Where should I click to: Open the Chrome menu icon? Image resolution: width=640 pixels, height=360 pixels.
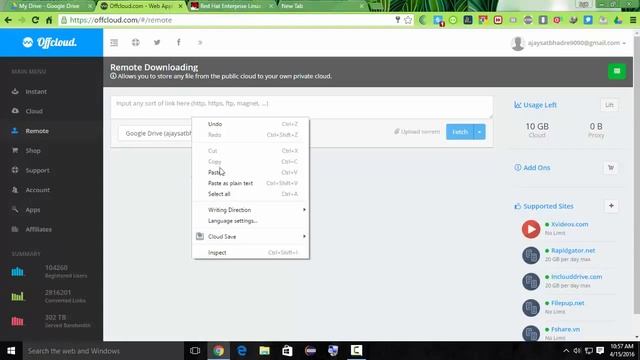(x=633, y=20)
